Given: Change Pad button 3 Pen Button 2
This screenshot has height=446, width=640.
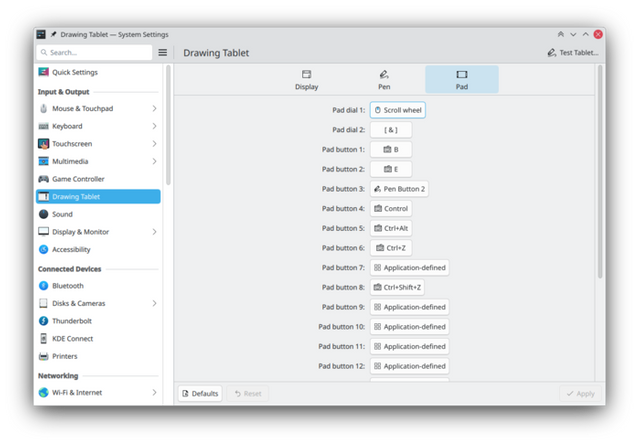Looking at the screenshot, I should (399, 189).
